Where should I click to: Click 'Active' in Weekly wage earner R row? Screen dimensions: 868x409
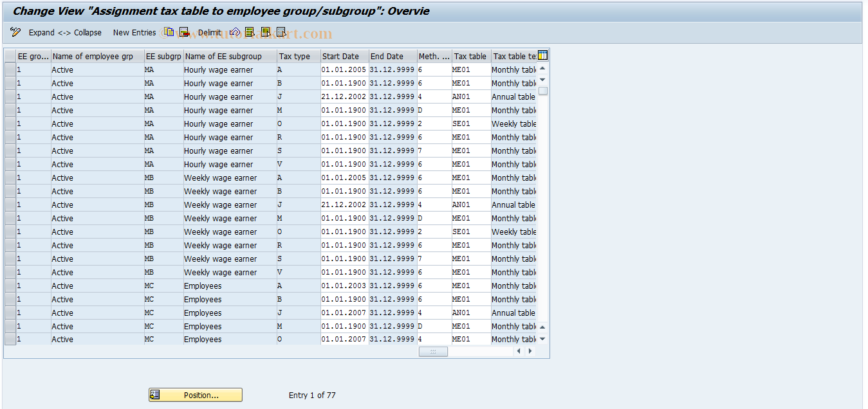coord(62,245)
